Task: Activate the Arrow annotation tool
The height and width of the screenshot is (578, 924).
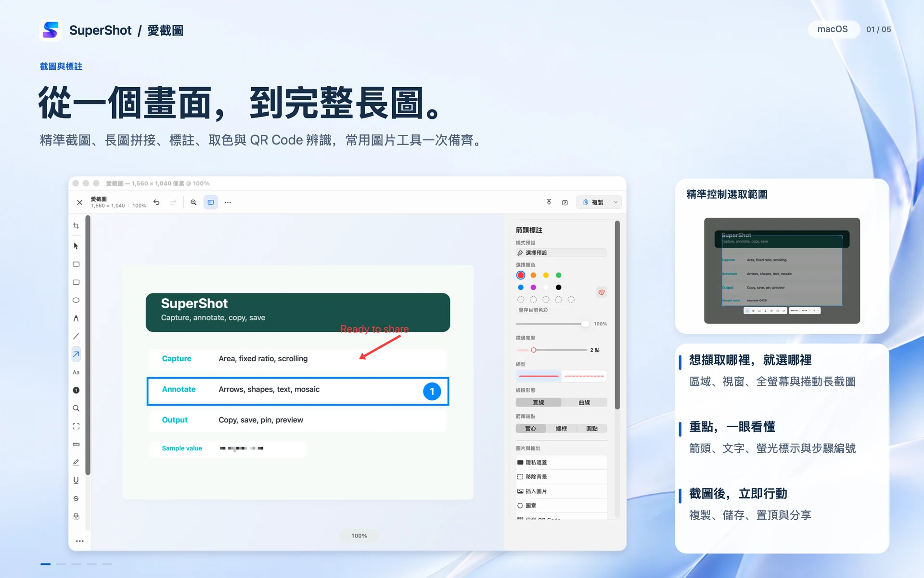Action: click(x=76, y=355)
